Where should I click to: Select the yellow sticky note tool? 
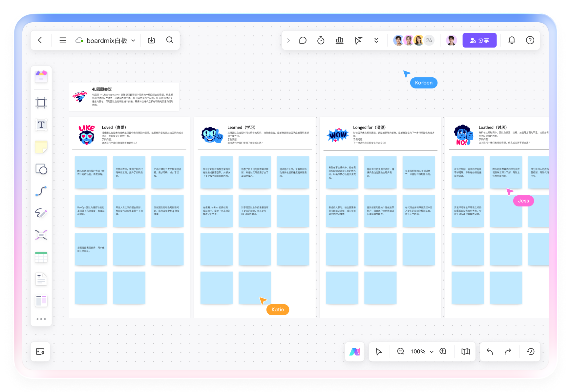click(41, 147)
